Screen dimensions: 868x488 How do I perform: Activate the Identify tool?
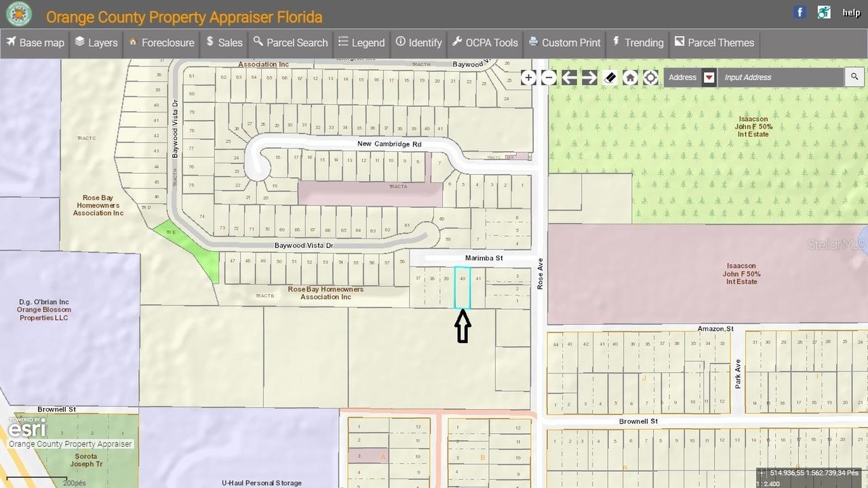[418, 43]
